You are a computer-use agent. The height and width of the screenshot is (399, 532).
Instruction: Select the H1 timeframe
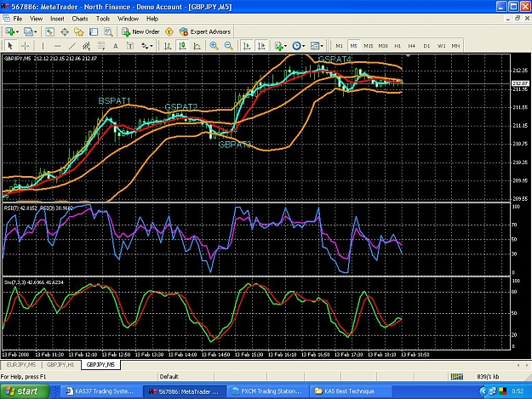coord(398,46)
